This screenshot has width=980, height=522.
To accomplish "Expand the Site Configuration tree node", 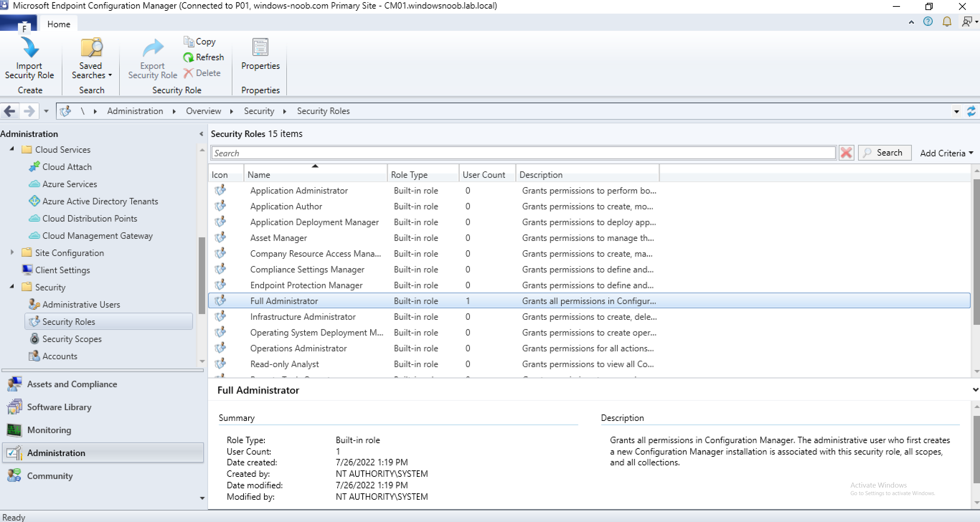I will pos(12,252).
